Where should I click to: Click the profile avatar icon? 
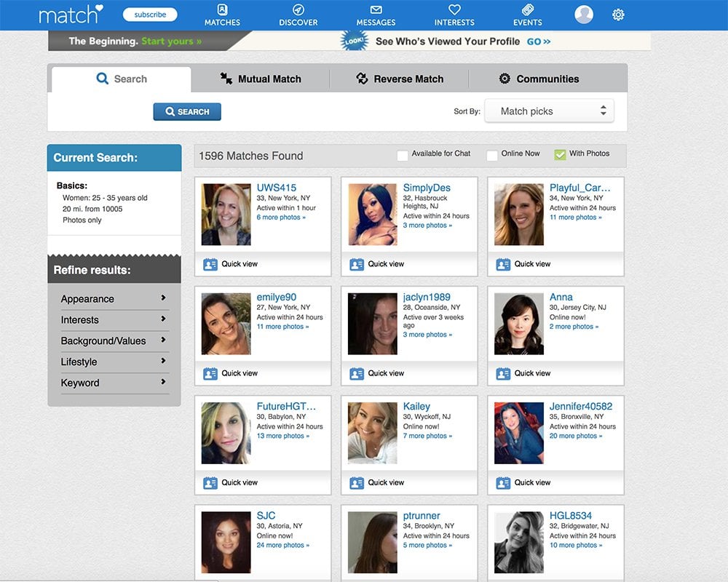pyautogui.click(x=584, y=15)
